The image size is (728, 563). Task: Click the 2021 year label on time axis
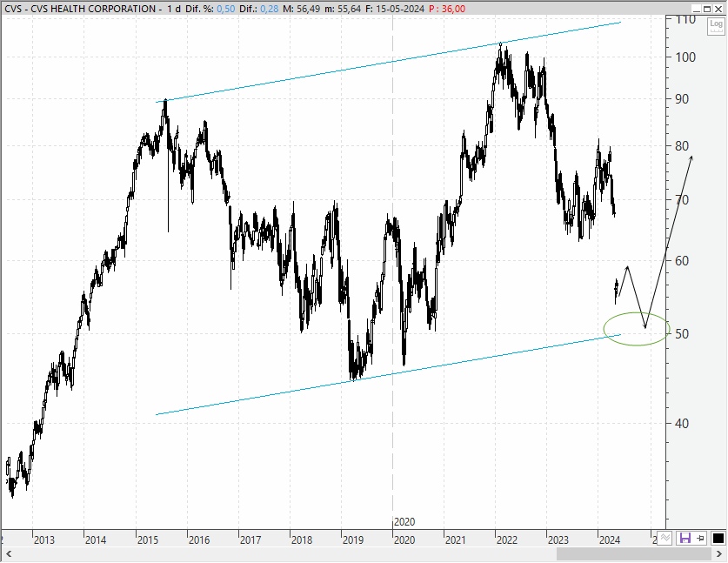click(456, 540)
